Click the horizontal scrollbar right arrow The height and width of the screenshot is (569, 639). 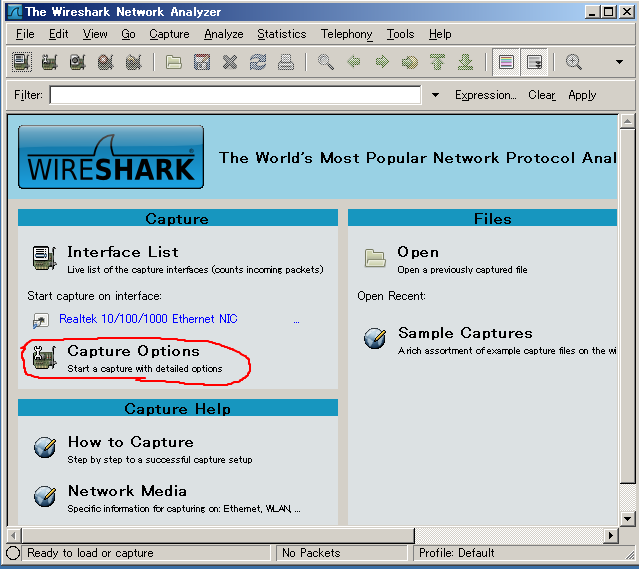(x=610, y=535)
